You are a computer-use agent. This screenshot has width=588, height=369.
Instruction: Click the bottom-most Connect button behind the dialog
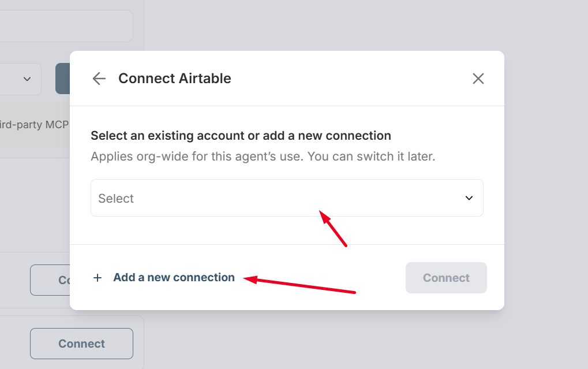[81, 344]
